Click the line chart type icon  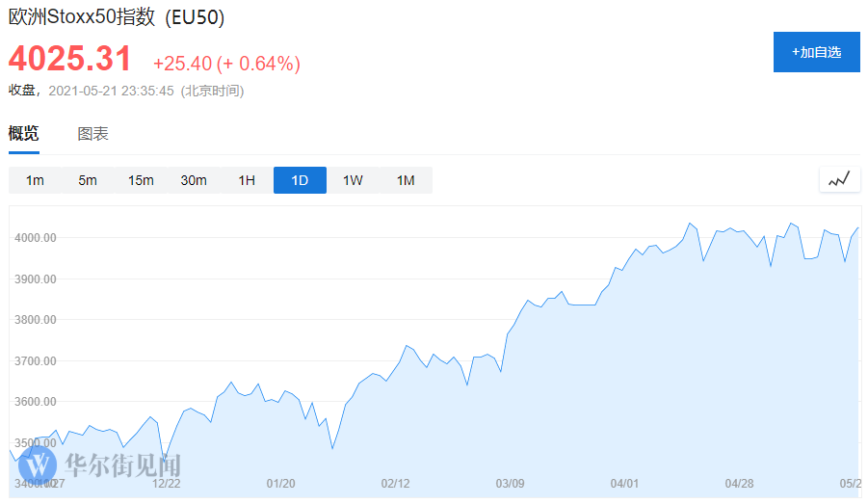coord(838,179)
